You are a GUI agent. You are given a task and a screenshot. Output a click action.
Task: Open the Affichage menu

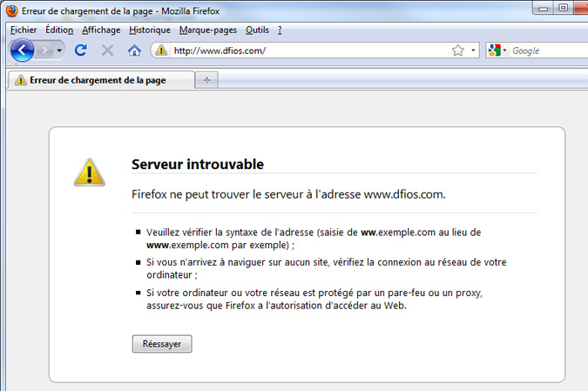(x=101, y=30)
